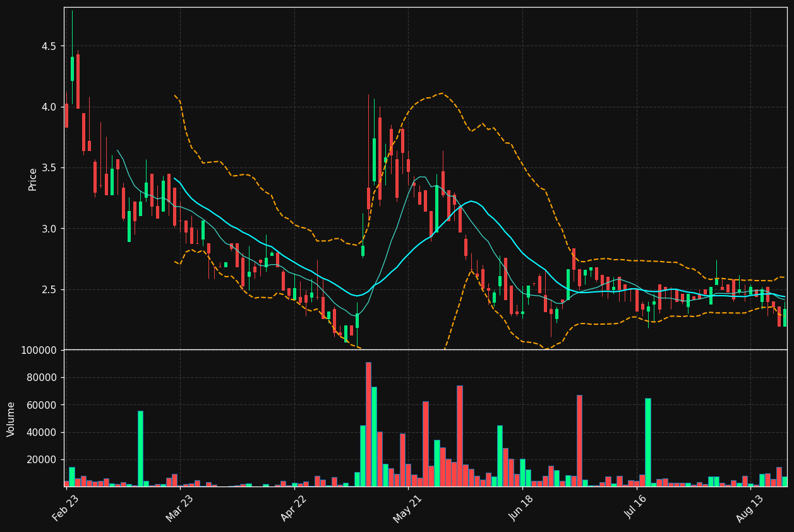Image resolution: width=794 pixels, height=532 pixels.
Task: Click the 3.5 price axis label
Action: [49, 167]
